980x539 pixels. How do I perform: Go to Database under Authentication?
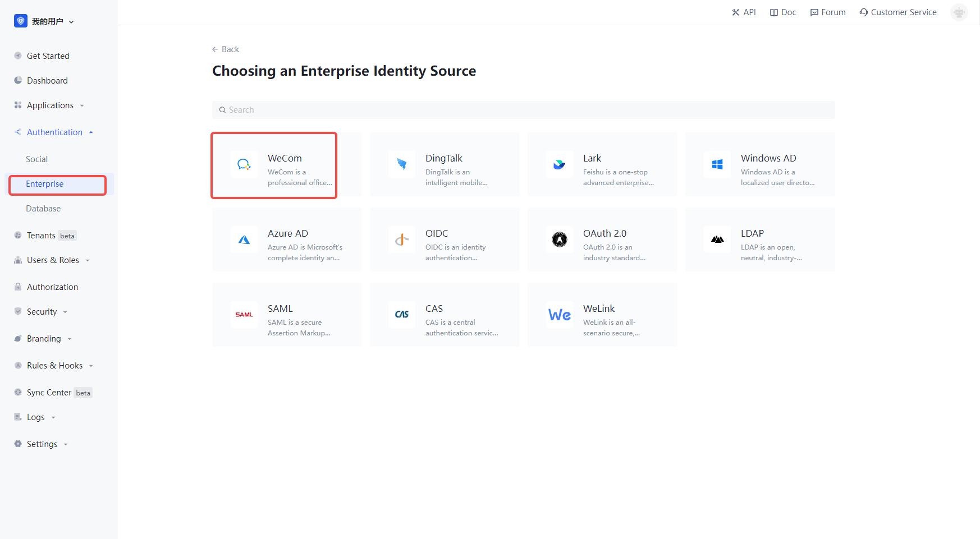(43, 209)
